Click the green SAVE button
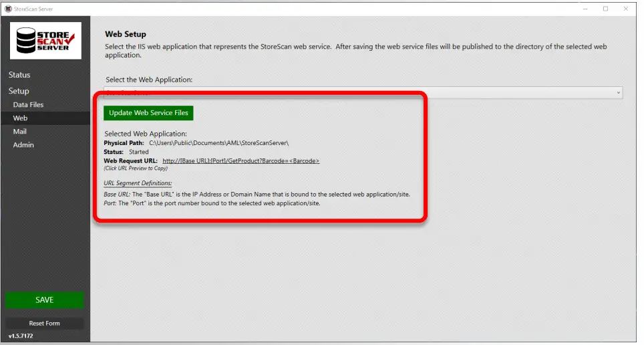The width and height of the screenshot is (644, 345). (x=44, y=300)
